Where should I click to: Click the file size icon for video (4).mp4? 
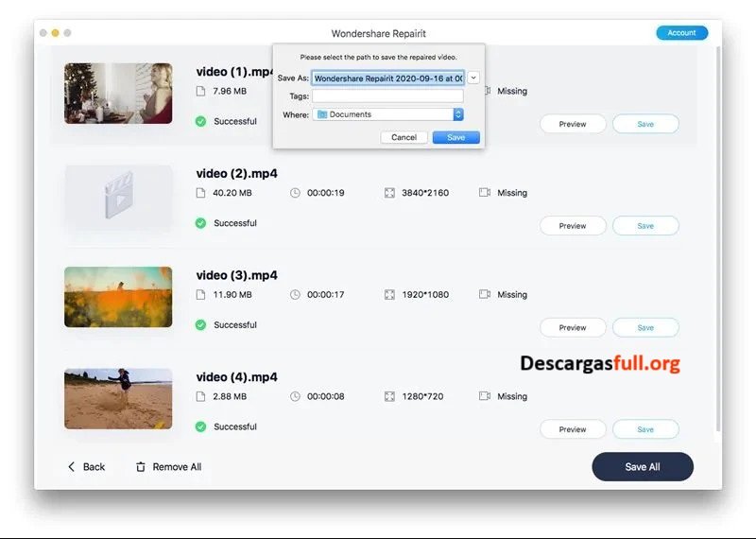tap(200, 396)
